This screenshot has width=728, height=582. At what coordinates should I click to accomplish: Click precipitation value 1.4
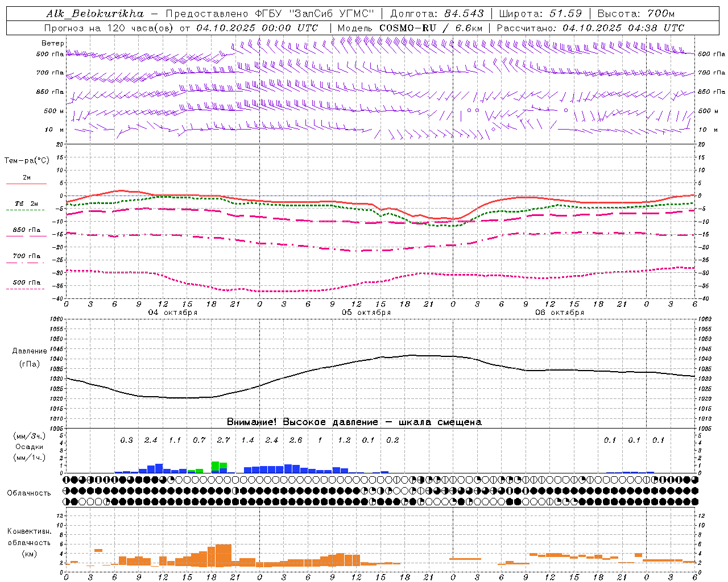(x=247, y=440)
